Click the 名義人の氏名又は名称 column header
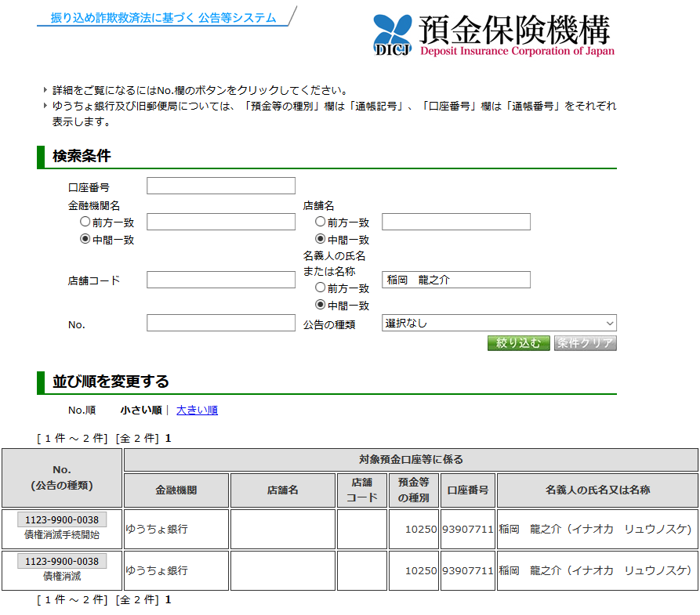This screenshot has width=700, height=615. tap(597, 490)
